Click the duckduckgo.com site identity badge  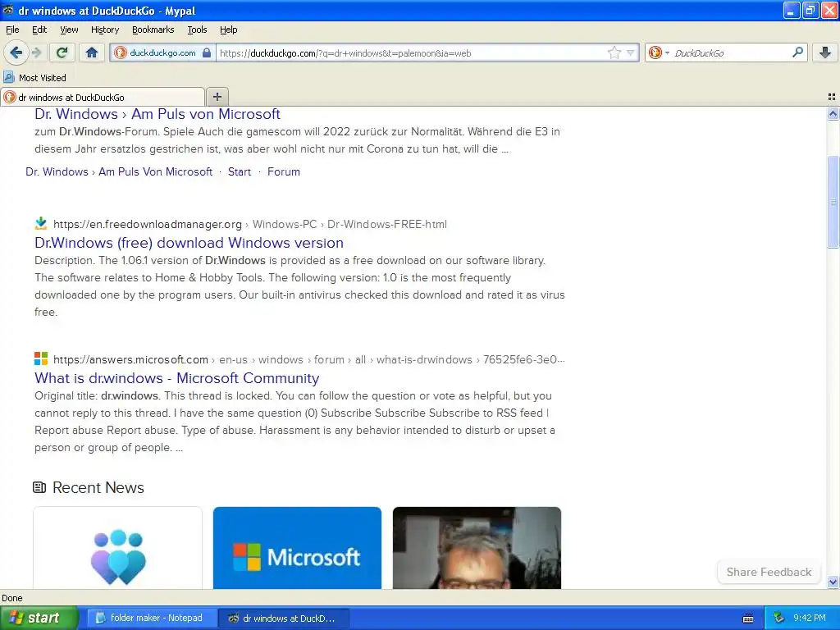(x=163, y=52)
